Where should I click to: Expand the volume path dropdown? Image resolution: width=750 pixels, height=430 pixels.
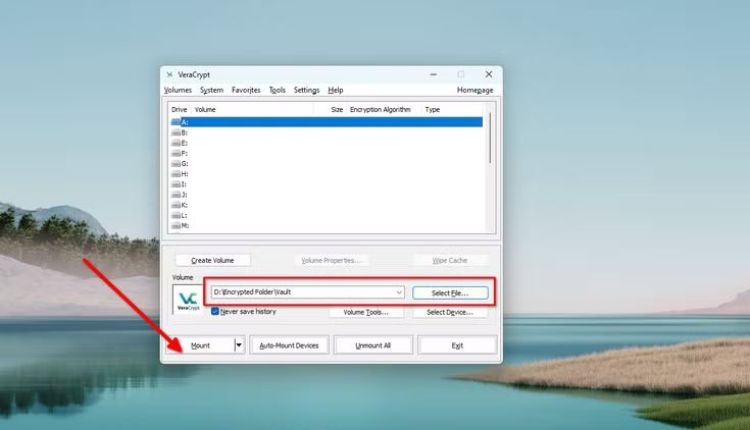399,292
